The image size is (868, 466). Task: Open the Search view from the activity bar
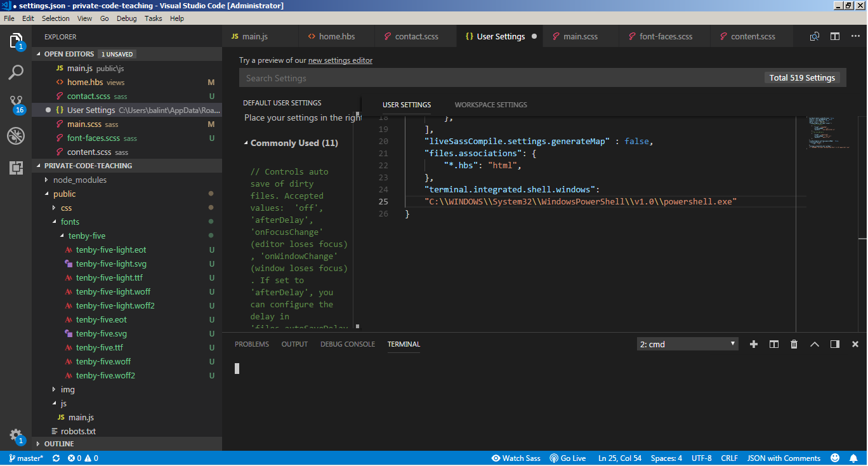coord(16,72)
